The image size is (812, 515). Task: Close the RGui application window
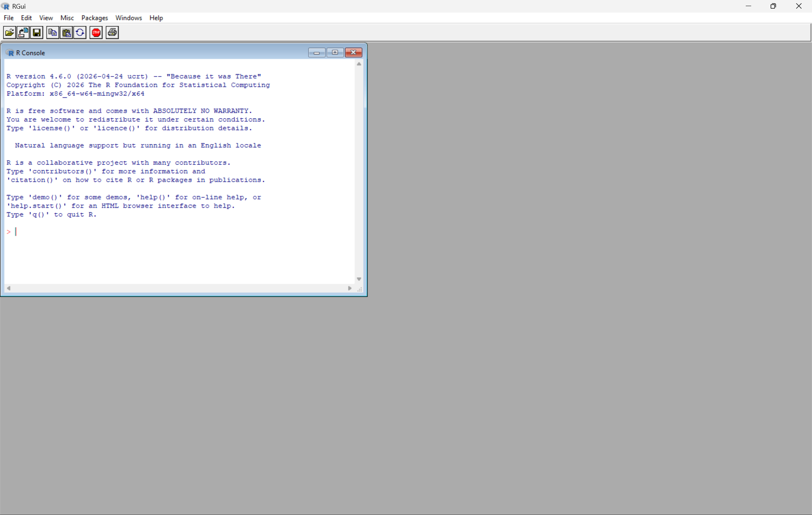click(x=799, y=6)
